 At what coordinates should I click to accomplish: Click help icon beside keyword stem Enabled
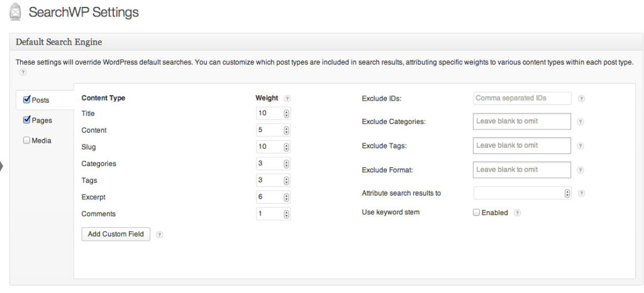518,213
